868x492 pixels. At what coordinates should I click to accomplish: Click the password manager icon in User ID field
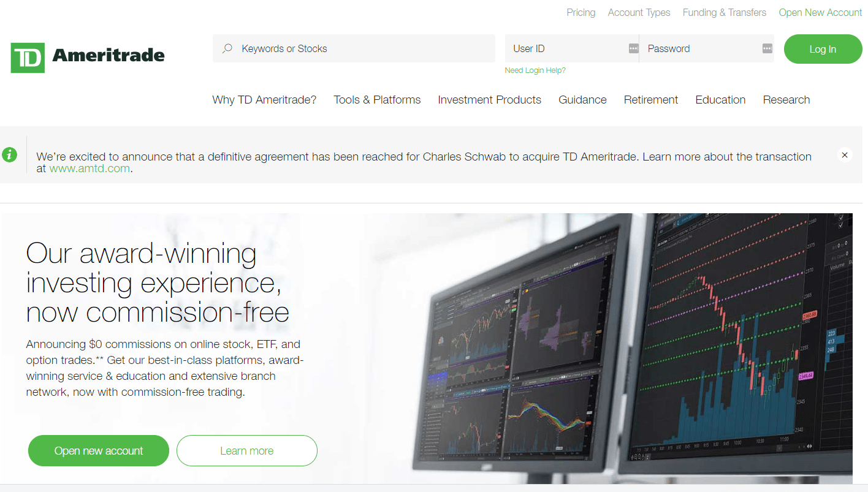click(633, 48)
